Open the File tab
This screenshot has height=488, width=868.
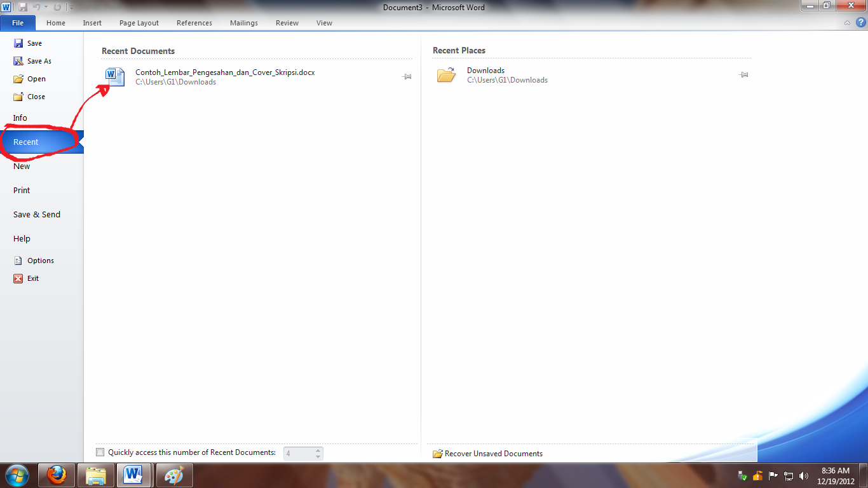(x=18, y=23)
